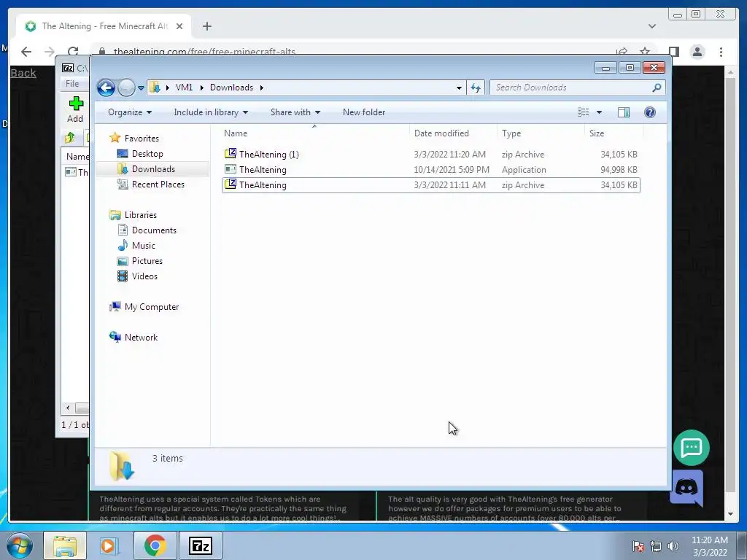
Task: Click the 7-Zip Add button
Action: coord(75,109)
